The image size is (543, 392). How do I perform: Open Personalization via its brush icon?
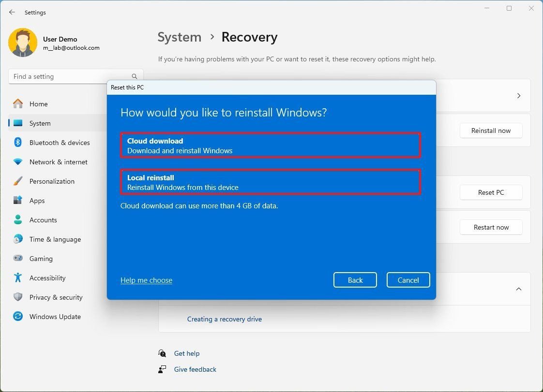pos(18,181)
